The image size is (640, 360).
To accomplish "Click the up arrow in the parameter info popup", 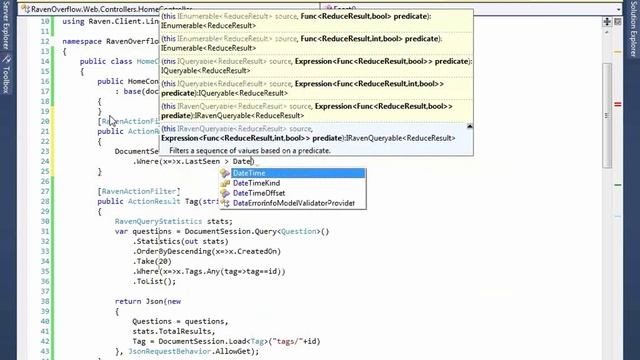I will (x=470, y=127).
